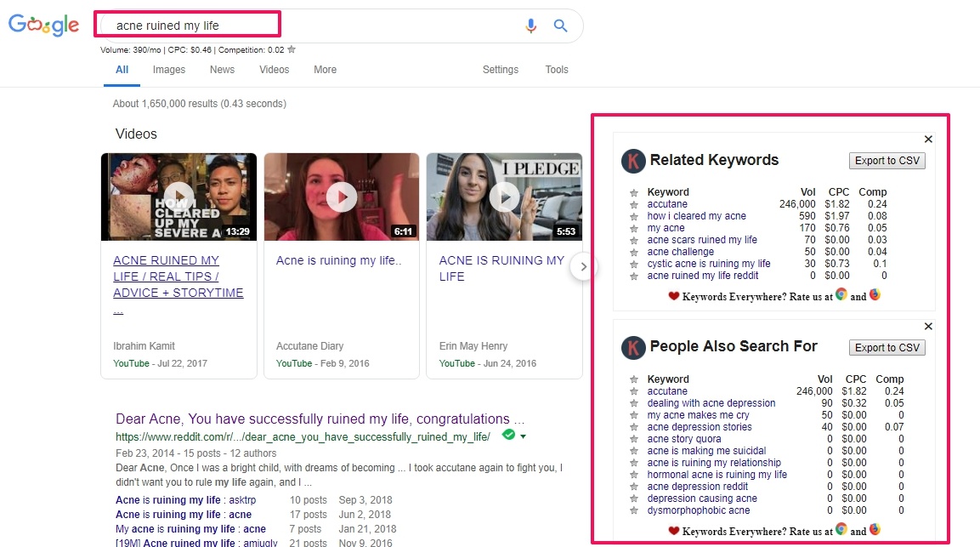Click related keyword 'how i cleared my acne'
This screenshot has width=980, height=547.
[696, 216]
